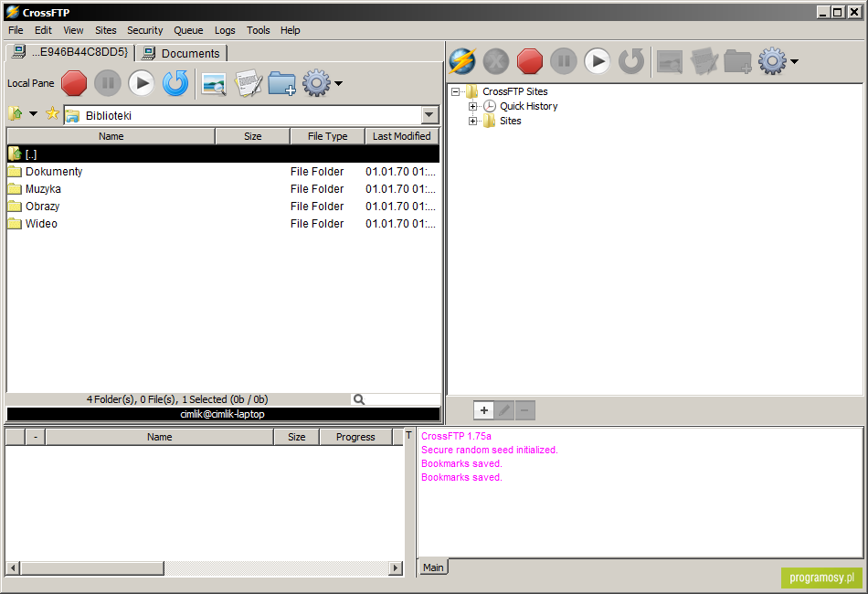
Task: Click the queue horizontal scrollbar thumb
Action: point(92,568)
